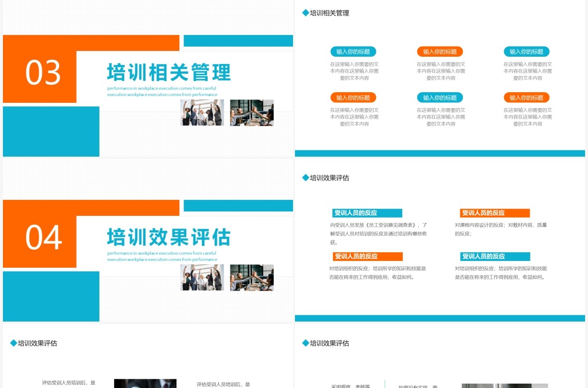Screen dimensions: 588x388
Task: Click the diamond bullet on the slide with 受训人员的反应 labels
Action: (x=306, y=178)
